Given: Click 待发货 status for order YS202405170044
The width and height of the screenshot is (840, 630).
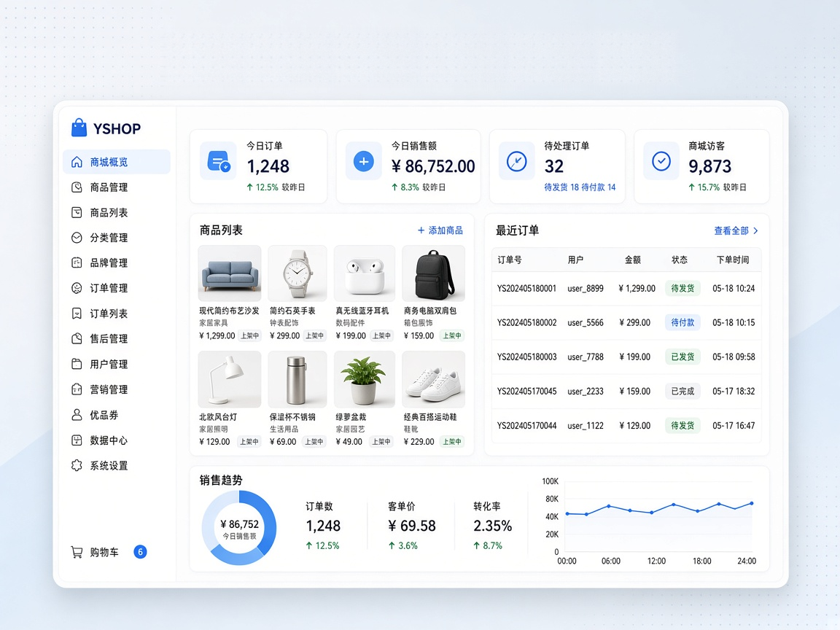Looking at the screenshot, I should (682, 425).
